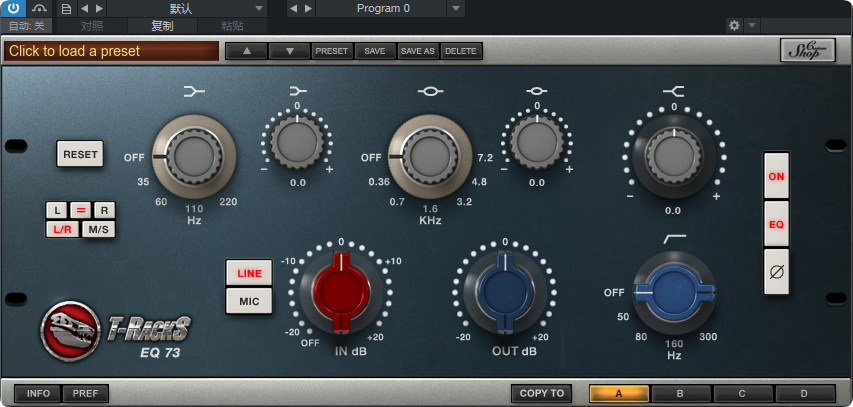Screen dimensions: 853x407
Task: Switch to snapshot A tab
Action: point(619,393)
